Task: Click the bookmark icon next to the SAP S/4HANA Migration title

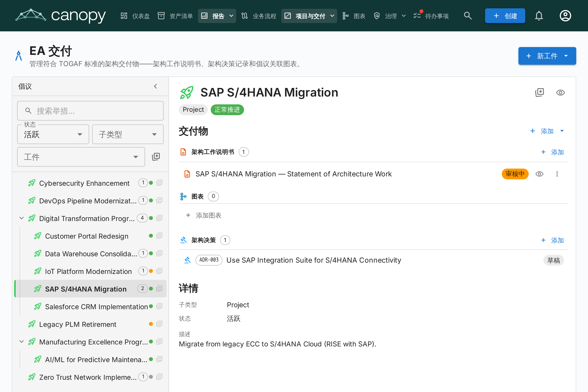Action: [539, 93]
